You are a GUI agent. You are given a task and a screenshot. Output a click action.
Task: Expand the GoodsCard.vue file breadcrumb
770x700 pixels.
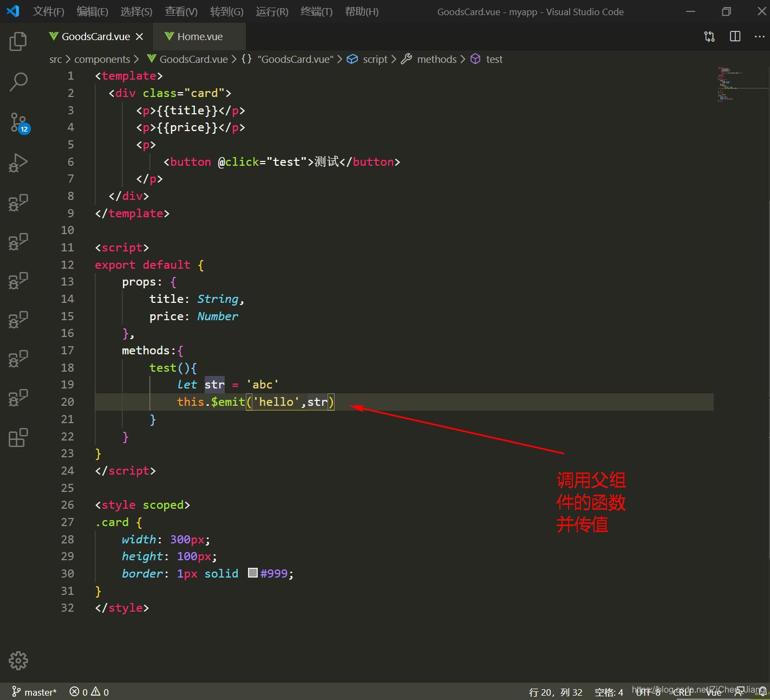point(193,59)
